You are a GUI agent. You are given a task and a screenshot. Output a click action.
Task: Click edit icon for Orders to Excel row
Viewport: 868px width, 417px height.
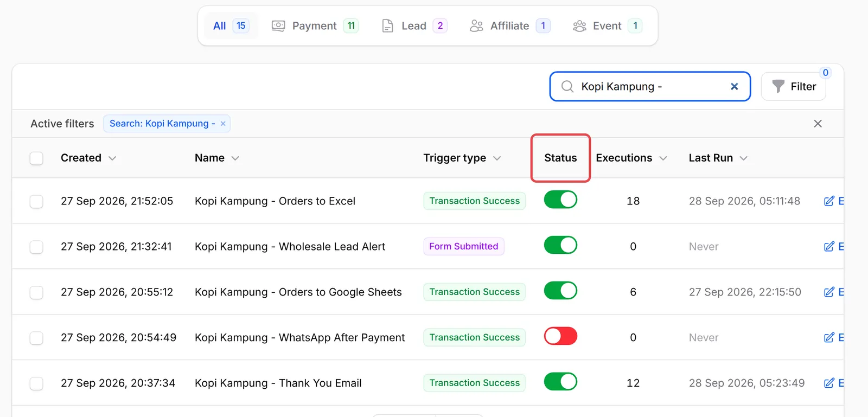829,201
